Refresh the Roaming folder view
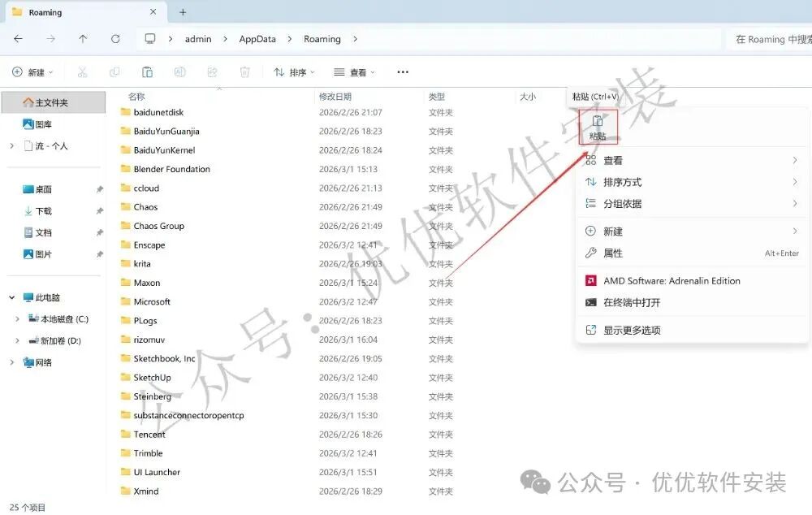This screenshot has width=812, height=515. (x=115, y=39)
